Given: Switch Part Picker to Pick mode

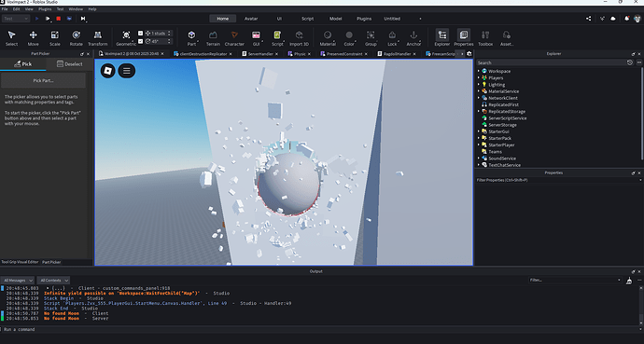Looking at the screenshot, I should pyautogui.click(x=23, y=64).
